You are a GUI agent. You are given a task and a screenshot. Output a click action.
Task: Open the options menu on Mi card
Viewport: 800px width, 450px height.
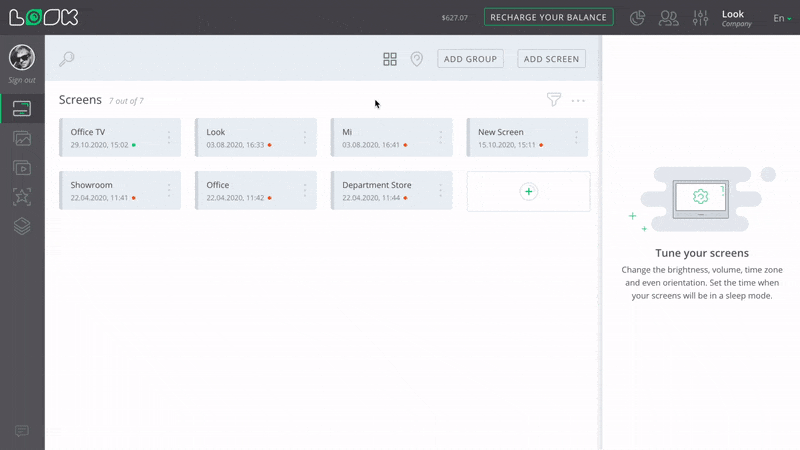tap(440, 137)
